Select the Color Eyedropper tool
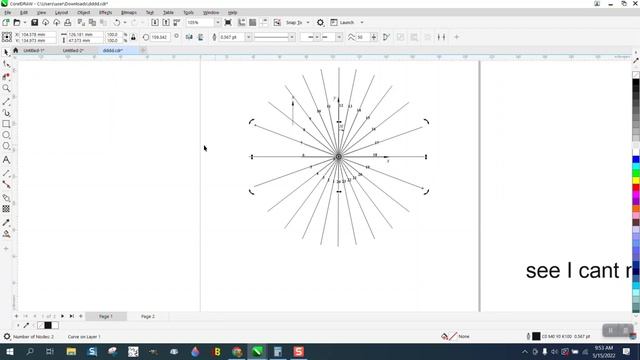 pos(6,222)
